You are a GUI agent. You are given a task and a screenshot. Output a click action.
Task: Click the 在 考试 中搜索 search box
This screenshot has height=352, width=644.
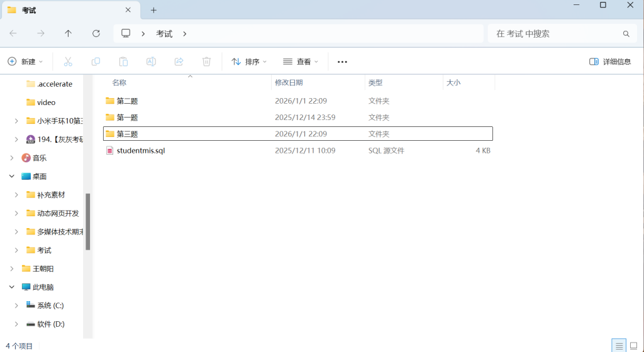[x=557, y=33]
